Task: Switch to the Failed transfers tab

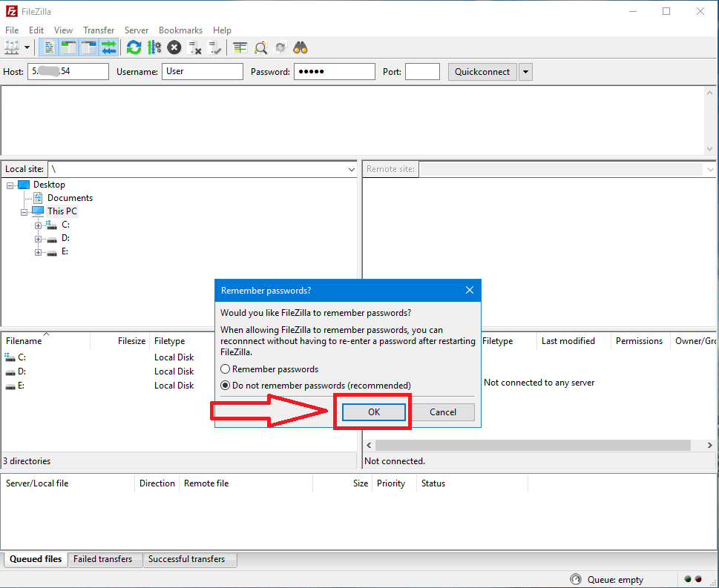Action: 105,560
